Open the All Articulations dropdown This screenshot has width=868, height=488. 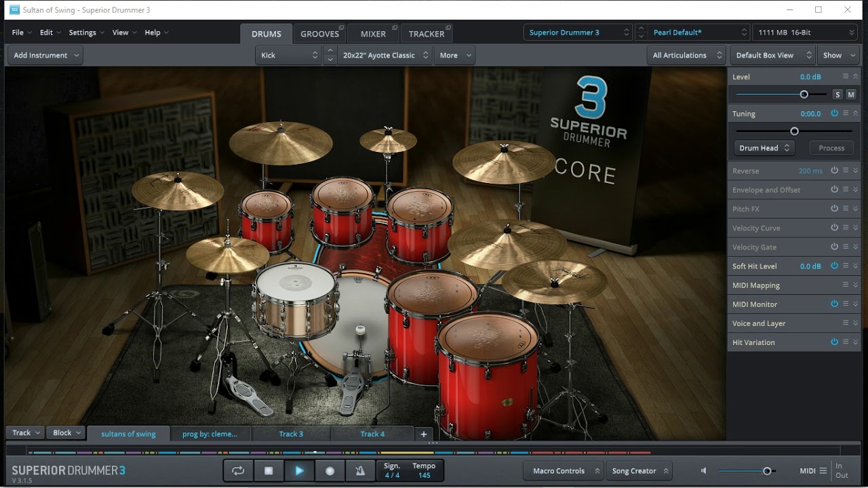(687, 55)
